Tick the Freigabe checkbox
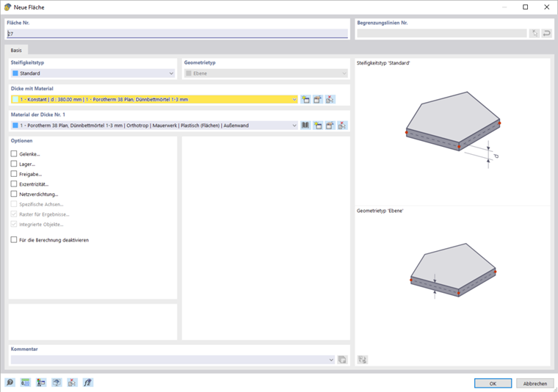Viewport: 558px width, 392px height. [14, 174]
